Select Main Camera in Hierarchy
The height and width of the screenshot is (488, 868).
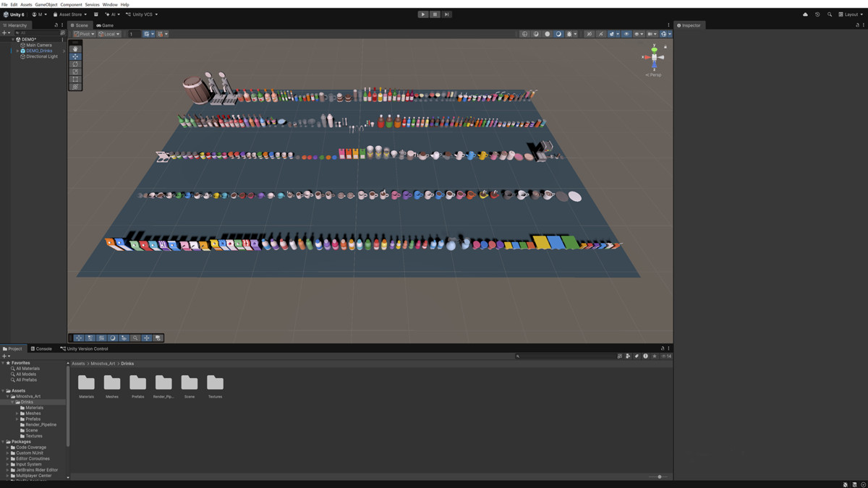pos(39,45)
